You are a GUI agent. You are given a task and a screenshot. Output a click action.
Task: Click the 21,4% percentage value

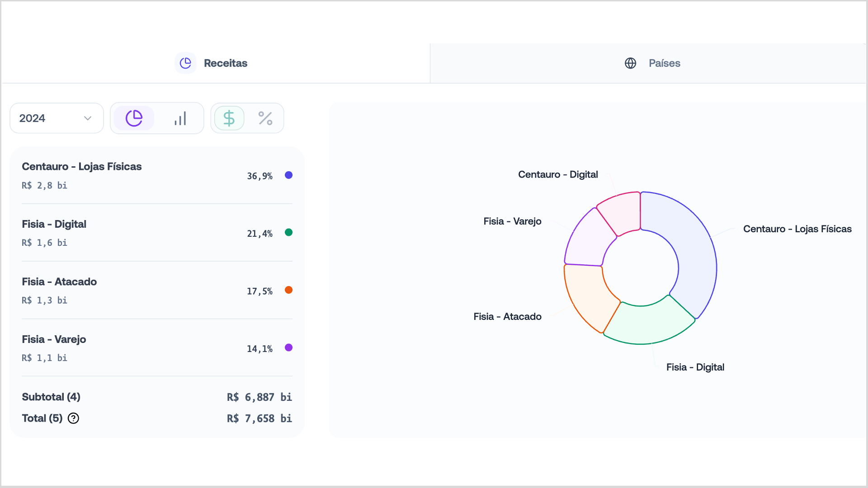[x=259, y=234]
